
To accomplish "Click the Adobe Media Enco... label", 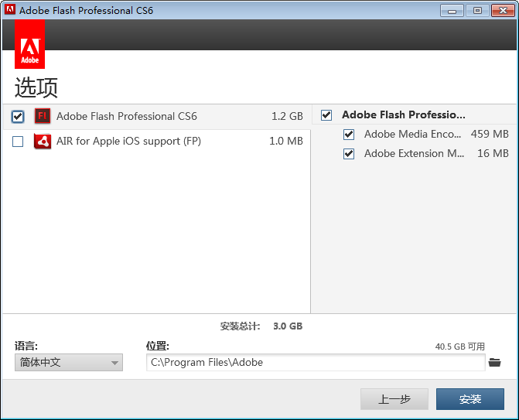I will pyautogui.click(x=412, y=134).
